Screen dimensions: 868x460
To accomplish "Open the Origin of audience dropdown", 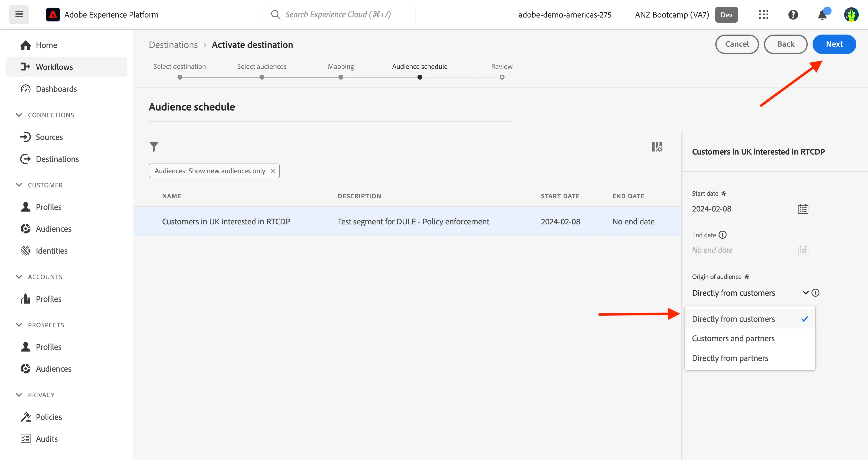I will [x=750, y=293].
